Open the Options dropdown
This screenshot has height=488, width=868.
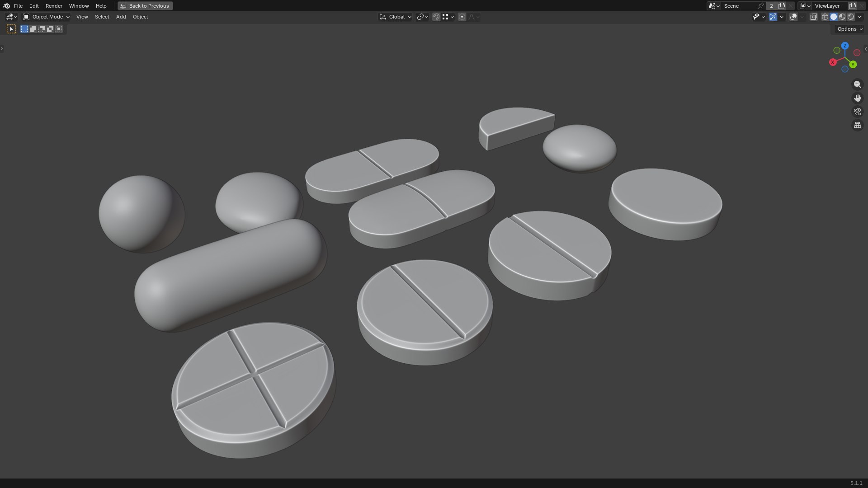pos(850,29)
